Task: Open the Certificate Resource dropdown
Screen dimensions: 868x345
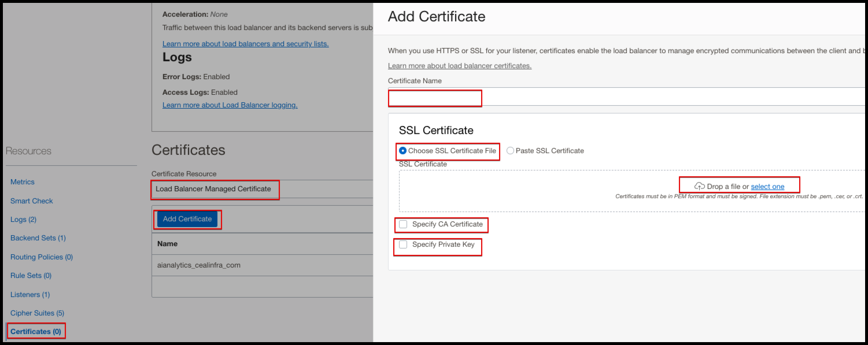Action: [260, 189]
